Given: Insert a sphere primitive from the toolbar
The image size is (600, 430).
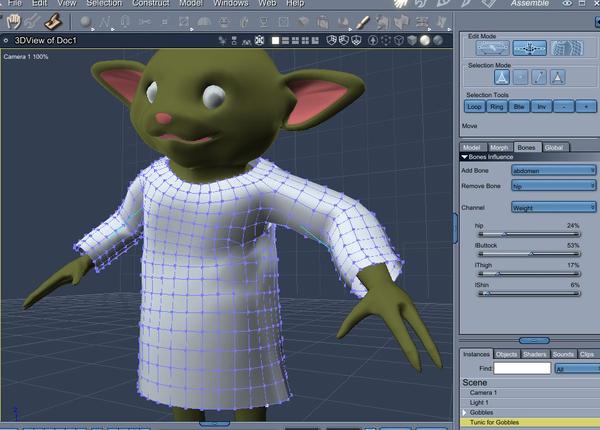Looking at the screenshot, I should click(85, 22).
